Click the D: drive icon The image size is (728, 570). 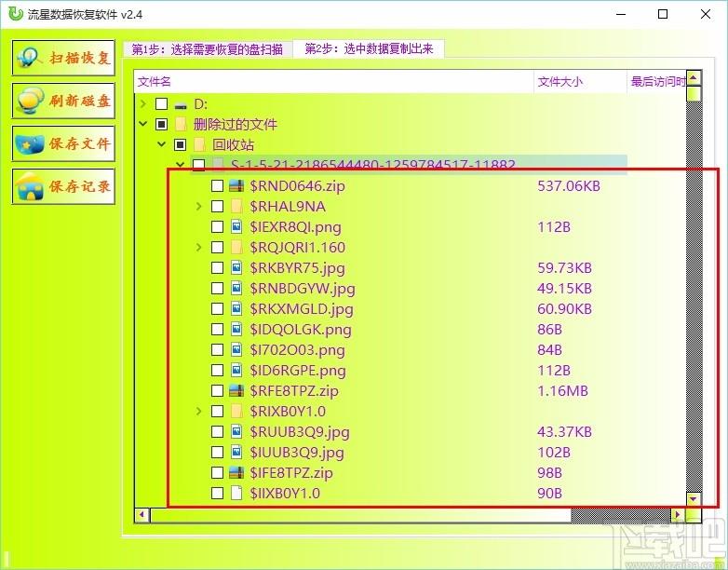coord(181,105)
